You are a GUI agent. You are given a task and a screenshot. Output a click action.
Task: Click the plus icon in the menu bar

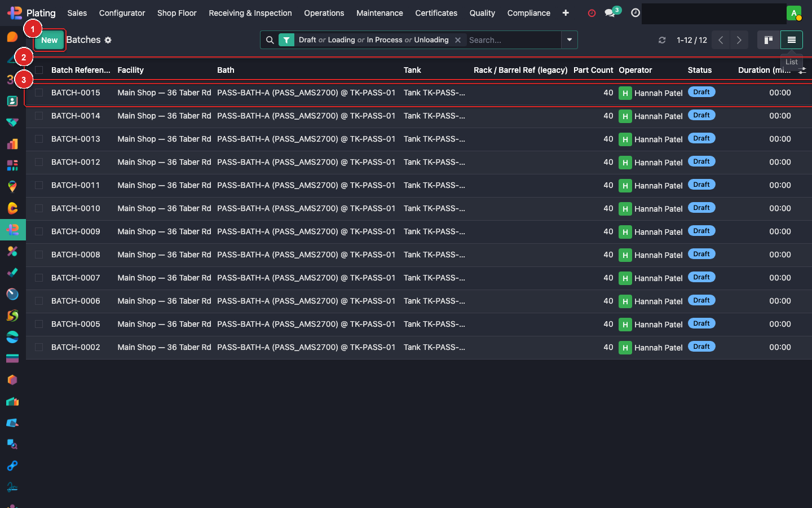[566, 13]
